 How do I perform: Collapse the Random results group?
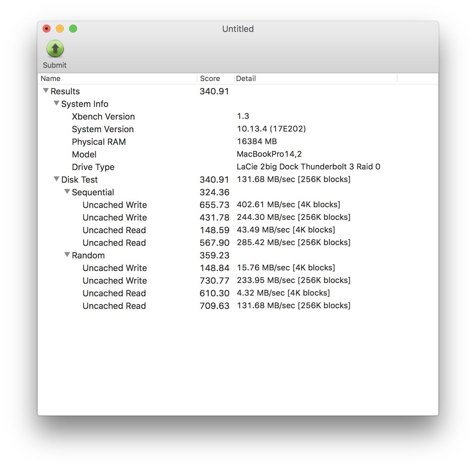(67, 255)
